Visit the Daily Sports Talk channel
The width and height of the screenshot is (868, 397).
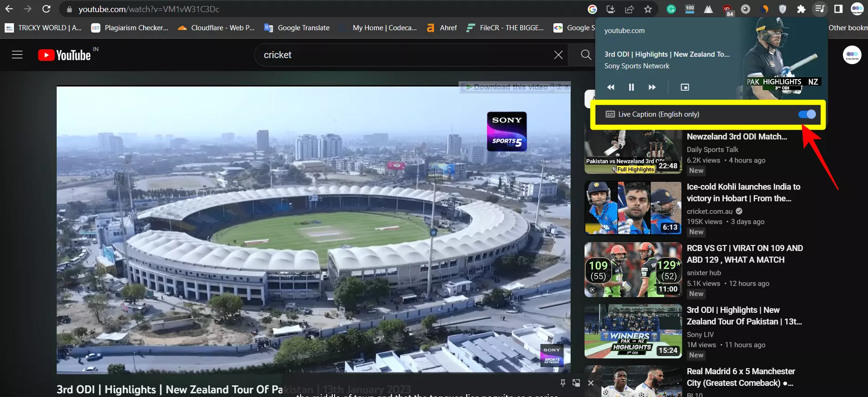click(x=712, y=150)
